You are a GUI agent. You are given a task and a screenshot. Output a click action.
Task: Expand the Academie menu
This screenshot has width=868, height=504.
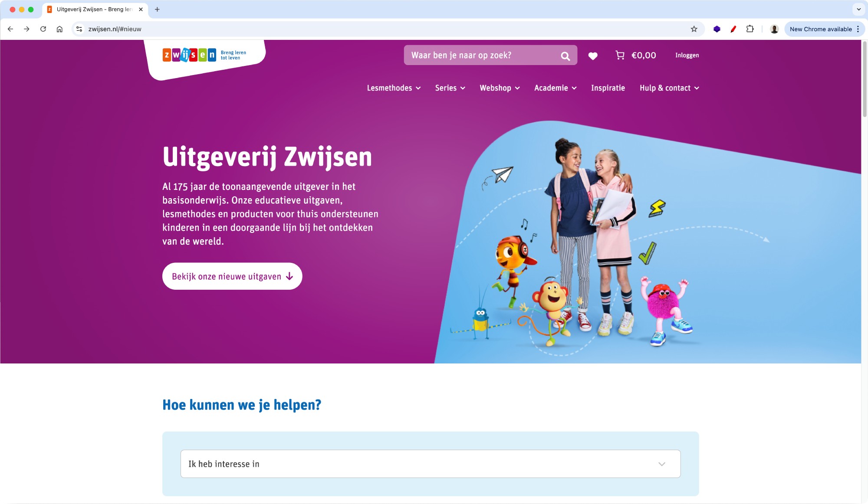point(555,88)
